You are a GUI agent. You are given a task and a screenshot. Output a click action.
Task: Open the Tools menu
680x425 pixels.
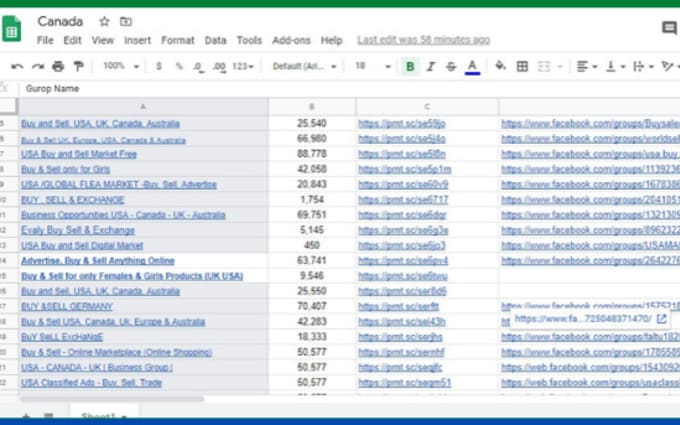tap(249, 40)
